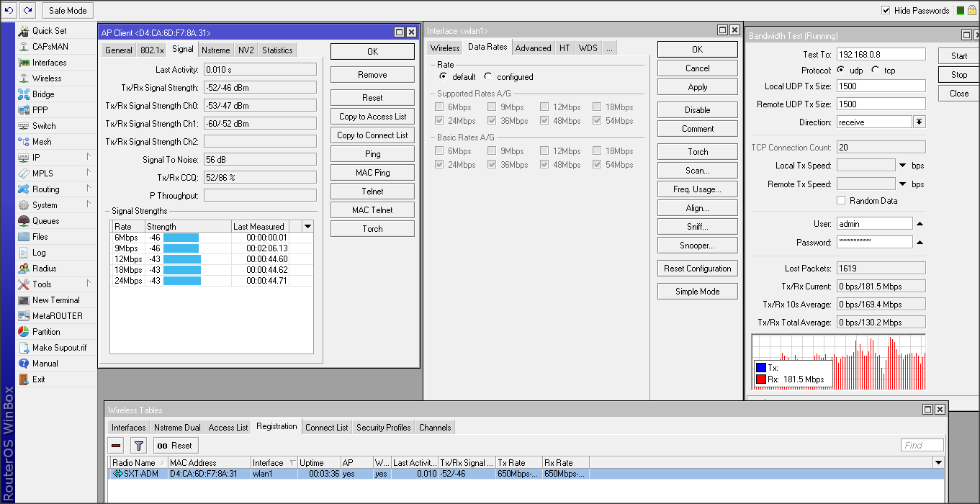Toggle Hide Passwords checkbox
The height and width of the screenshot is (504, 980).
coord(886,11)
